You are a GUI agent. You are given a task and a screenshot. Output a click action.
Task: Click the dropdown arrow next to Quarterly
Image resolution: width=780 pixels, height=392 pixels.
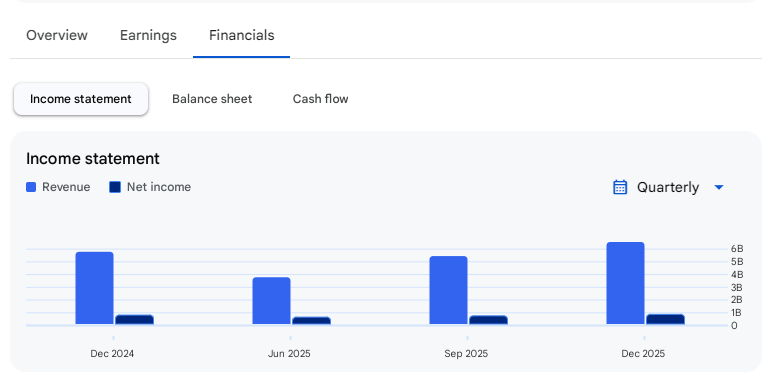(x=719, y=188)
